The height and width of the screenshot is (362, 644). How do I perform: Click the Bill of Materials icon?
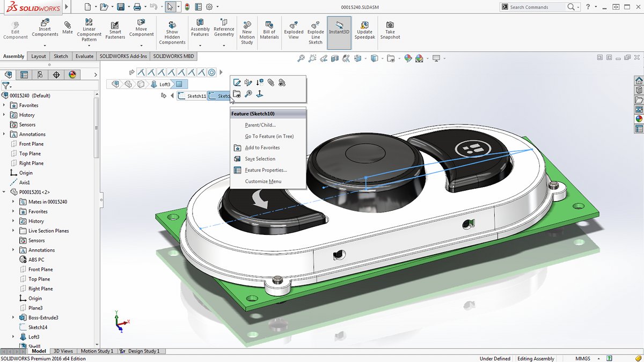click(269, 31)
